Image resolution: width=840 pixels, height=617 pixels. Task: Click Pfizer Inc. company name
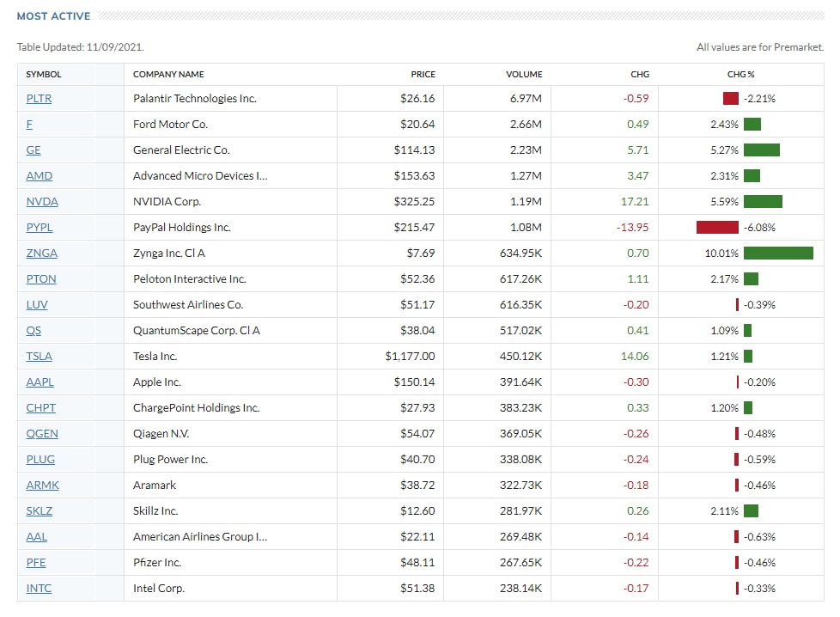pos(157,562)
